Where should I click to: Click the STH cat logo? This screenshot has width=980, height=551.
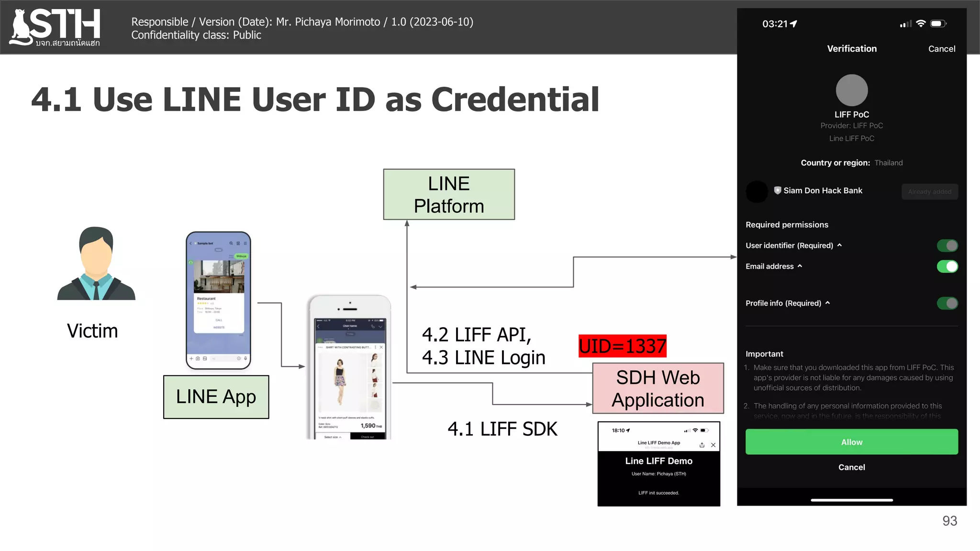pyautogui.click(x=56, y=27)
